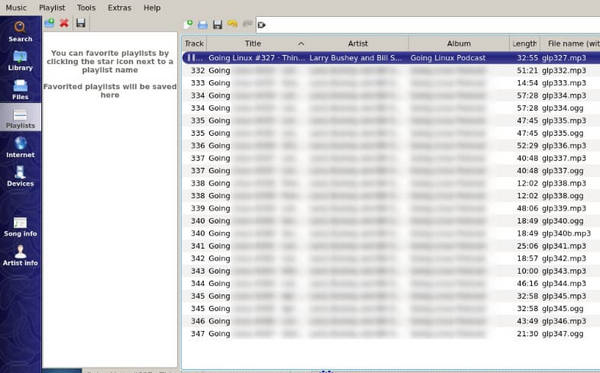Open the Internet sidebar tab
This screenshot has height=373, width=600.
(20, 147)
